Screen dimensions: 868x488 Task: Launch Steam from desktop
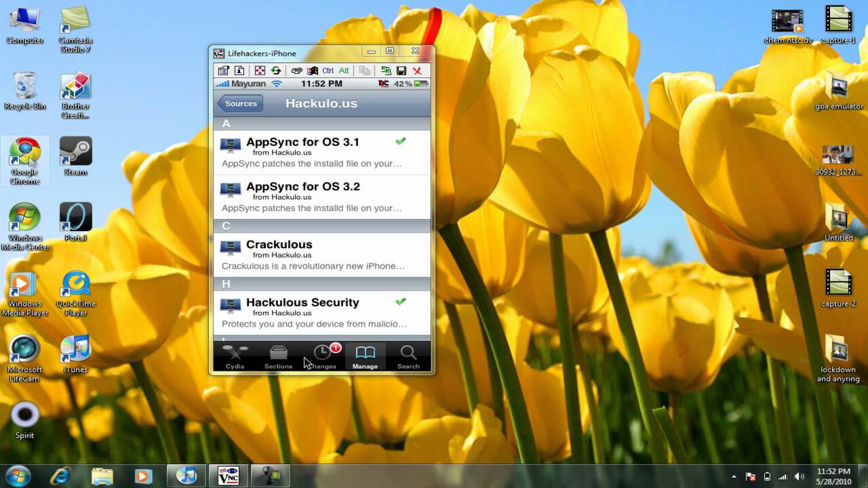[75, 157]
